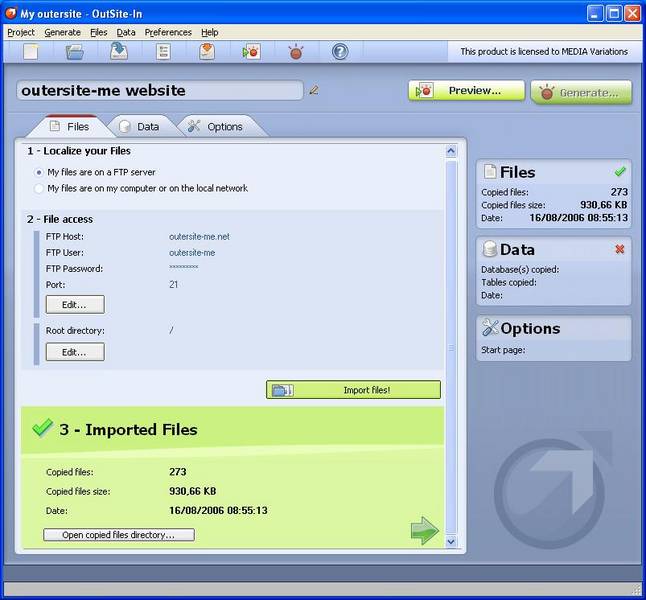Image resolution: width=646 pixels, height=600 pixels.
Task: Click the green check in Files summary panel
Action: [x=620, y=171]
